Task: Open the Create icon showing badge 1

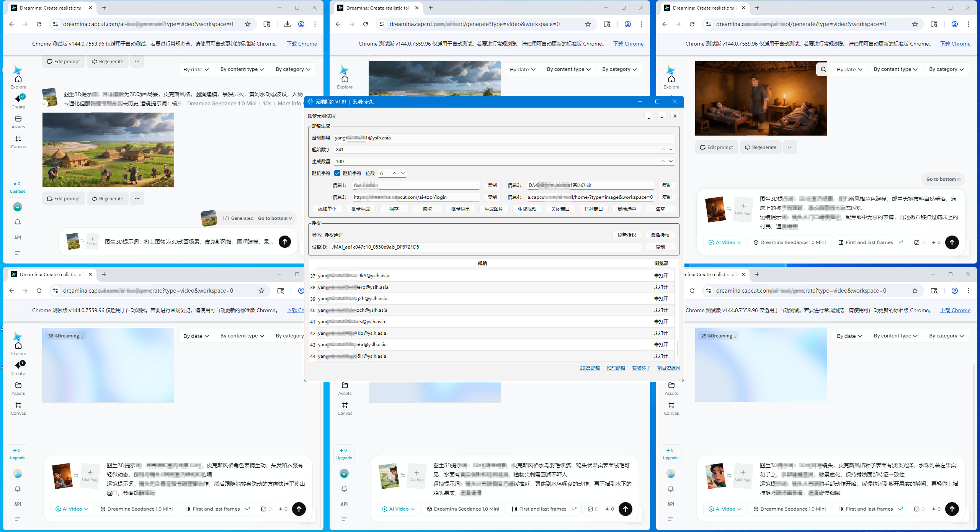Action: tap(18, 365)
